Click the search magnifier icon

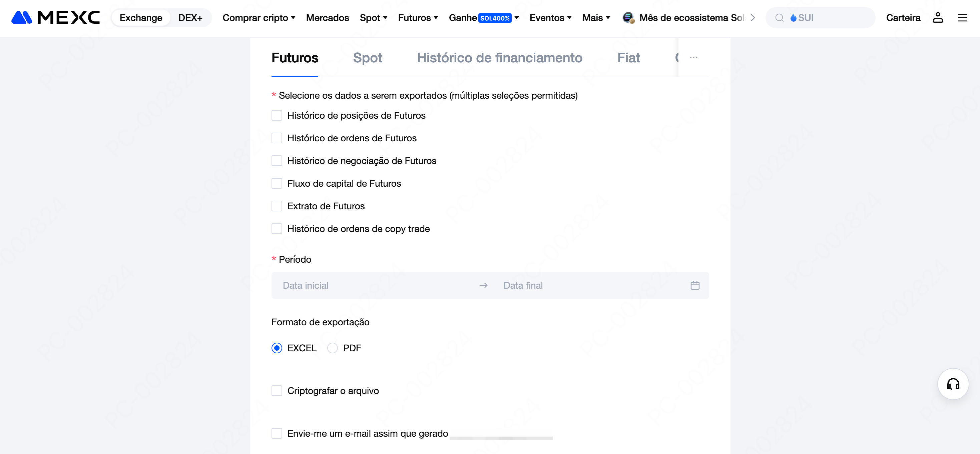pos(779,17)
